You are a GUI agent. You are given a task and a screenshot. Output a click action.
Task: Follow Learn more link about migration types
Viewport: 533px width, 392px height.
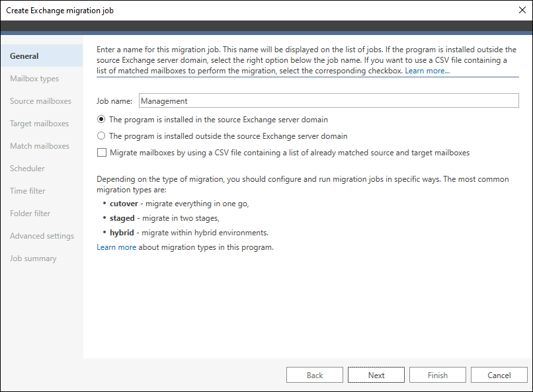(116, 247)
